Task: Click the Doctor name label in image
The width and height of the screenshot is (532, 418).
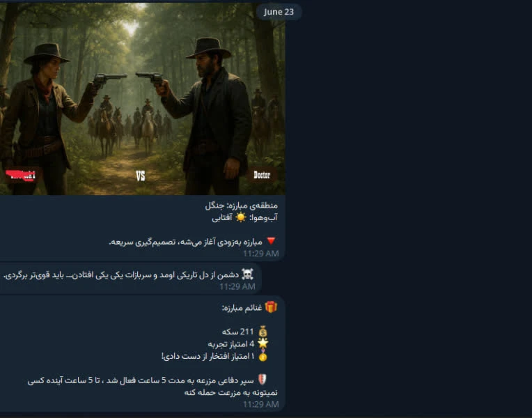Action: [262, 175]
